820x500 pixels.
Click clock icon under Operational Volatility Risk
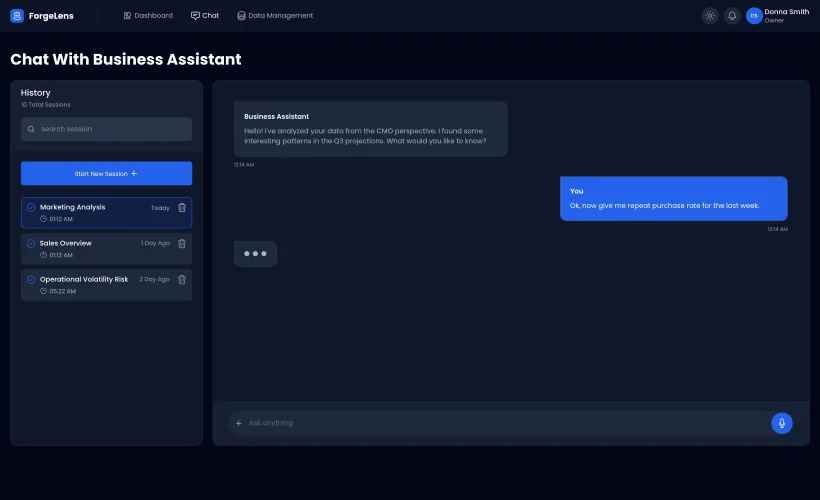[43, 291]
